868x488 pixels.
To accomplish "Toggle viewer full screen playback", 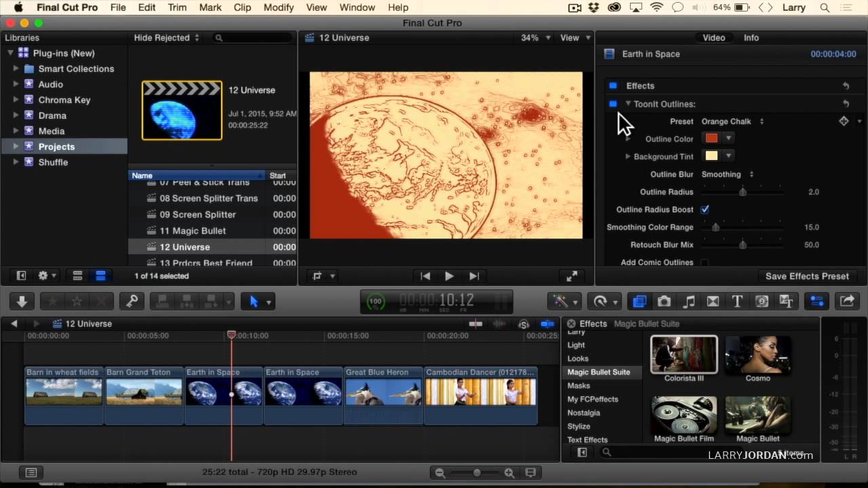I will coord(572,276).
